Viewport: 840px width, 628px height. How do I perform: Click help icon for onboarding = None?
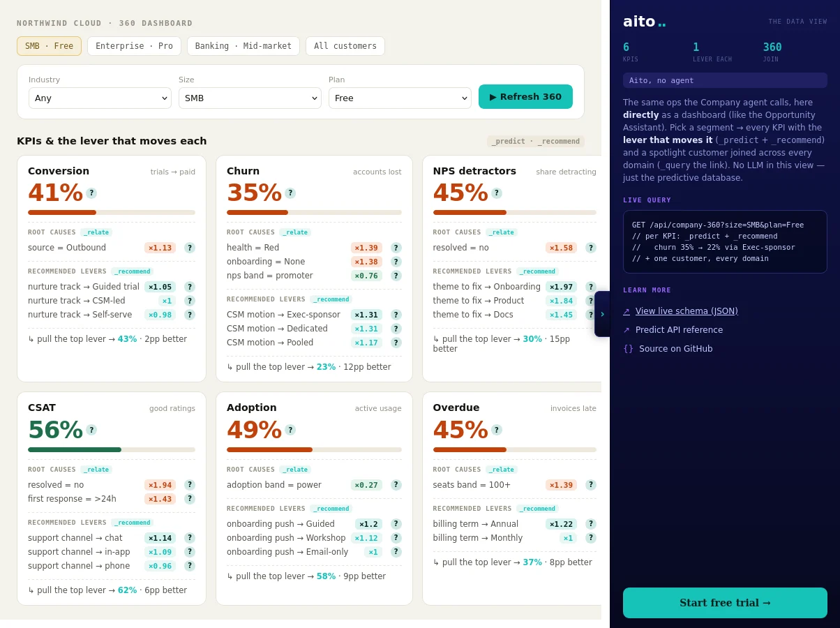[x=396, y=262]
